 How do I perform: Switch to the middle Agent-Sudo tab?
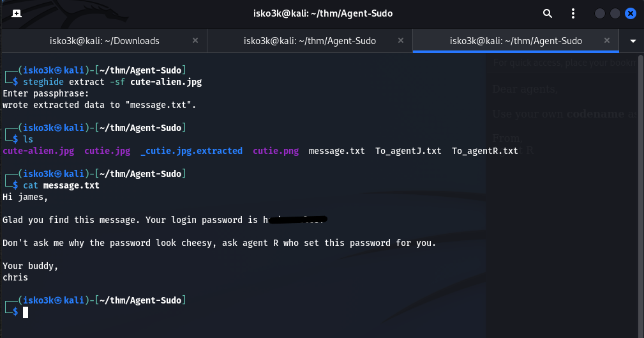310,41
